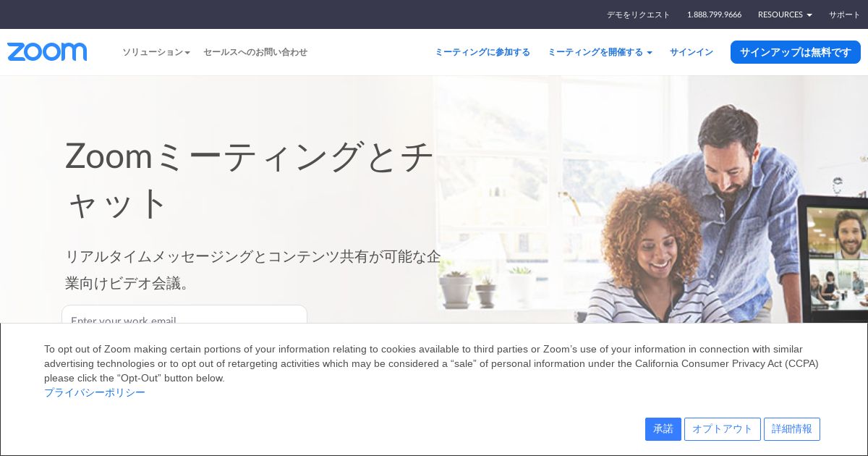Screen dimensions: 868x456
Task: Click the 承諾 button
Action: tap(663, 429)
